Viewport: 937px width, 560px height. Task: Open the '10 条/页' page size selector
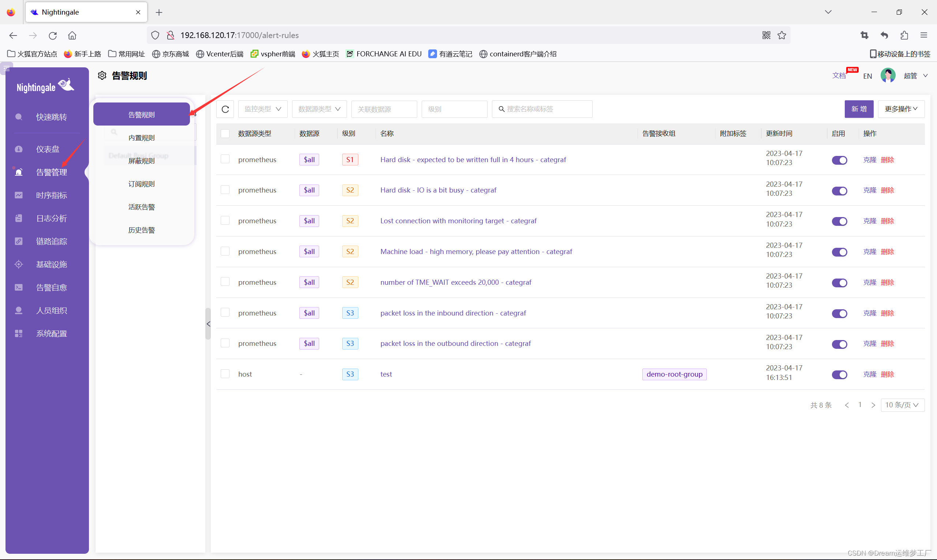tap(902, 405)
